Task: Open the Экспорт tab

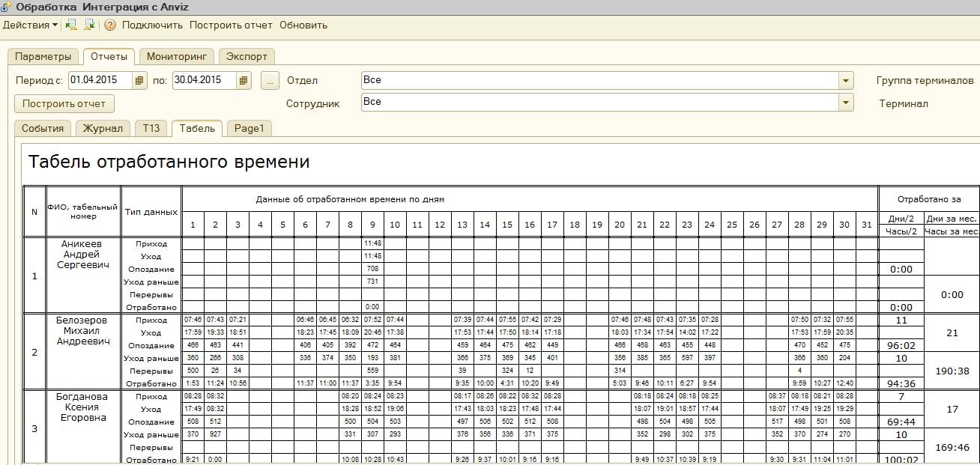Action: (246, 57)
